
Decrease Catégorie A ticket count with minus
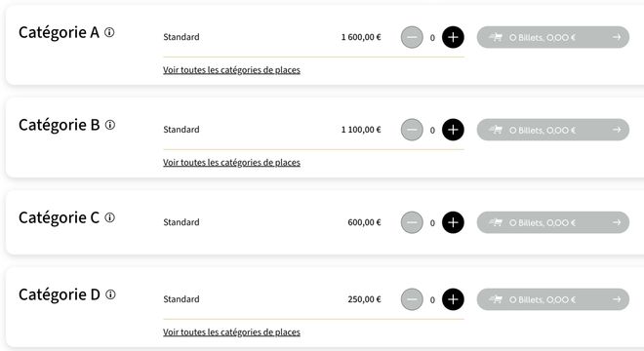coord(412,37)
